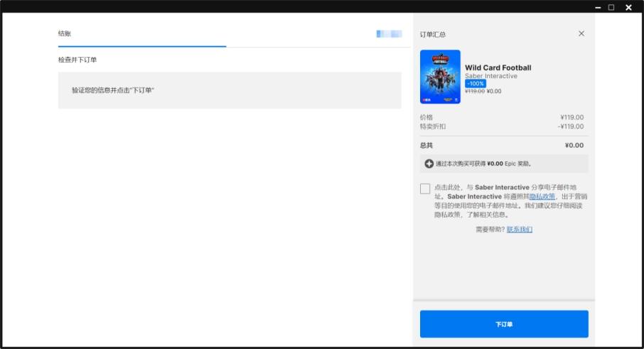Click the Saber Interactive publisher name under title

tap(490, 76)
